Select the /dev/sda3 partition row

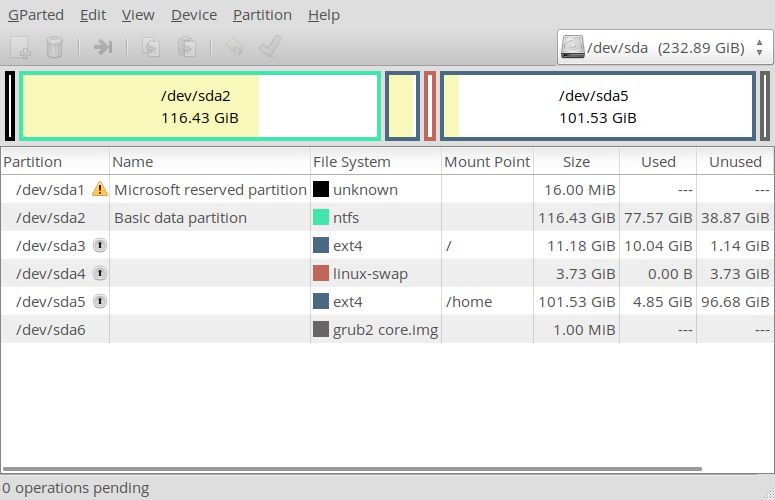(387, 246)
